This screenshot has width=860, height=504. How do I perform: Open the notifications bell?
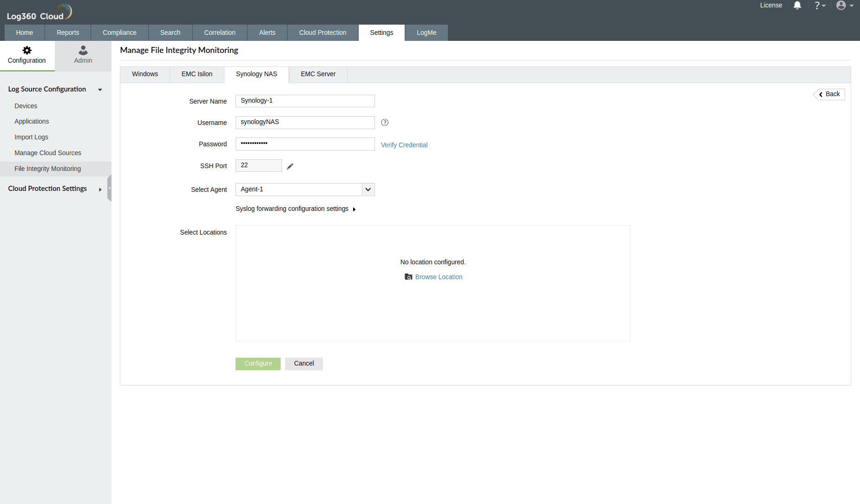tap(797, 6)
